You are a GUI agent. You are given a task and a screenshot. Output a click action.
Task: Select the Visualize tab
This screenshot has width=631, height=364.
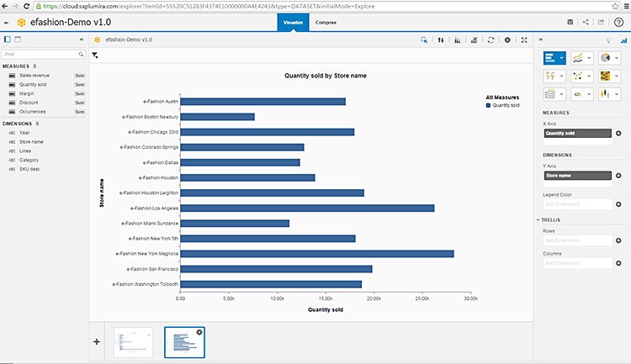coord(293,23)
